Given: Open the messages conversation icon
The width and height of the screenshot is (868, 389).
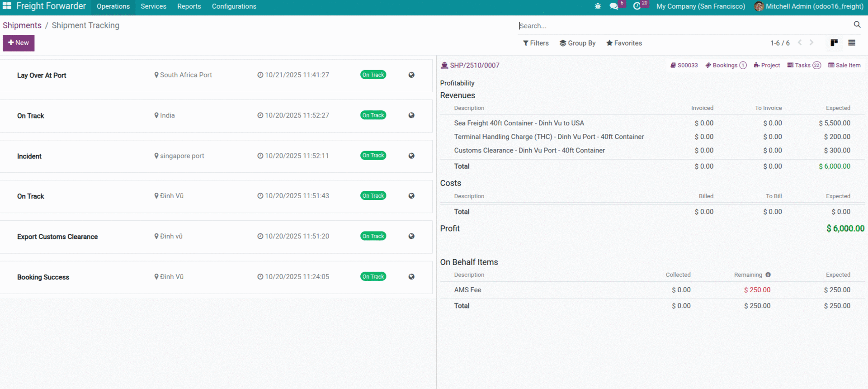Looking at the screenshot, I should tap(613, 6).
